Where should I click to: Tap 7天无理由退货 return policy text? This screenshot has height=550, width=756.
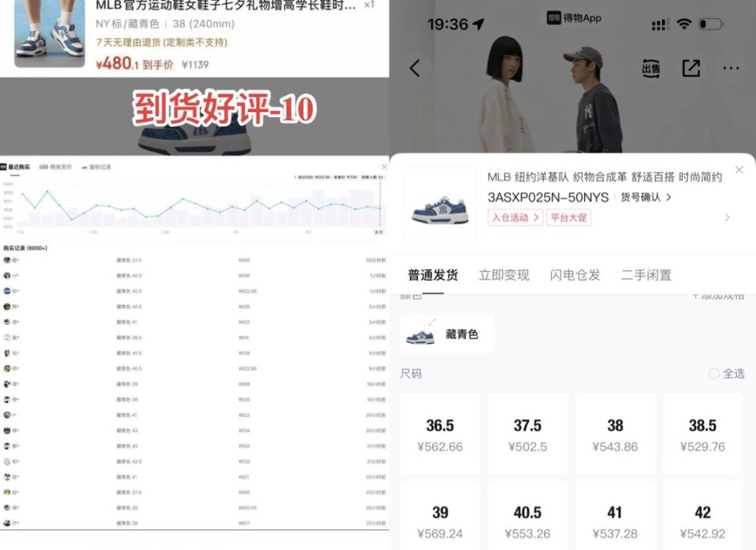pos(162,42)
